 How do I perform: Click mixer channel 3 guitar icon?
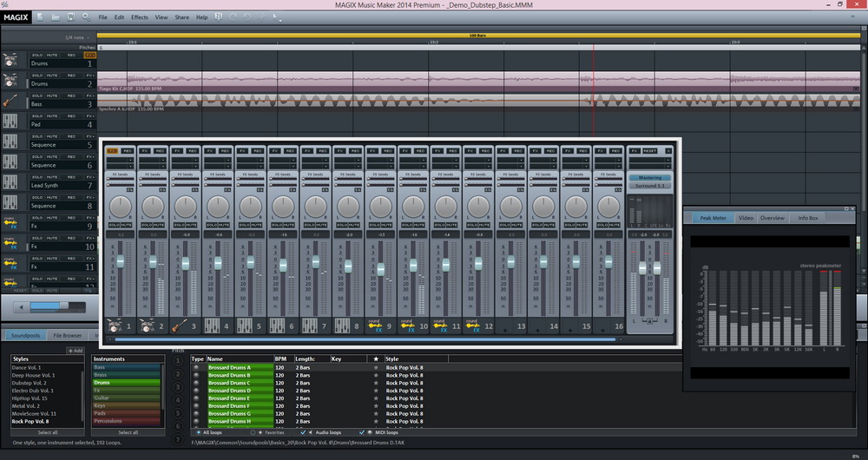[180, 325]
